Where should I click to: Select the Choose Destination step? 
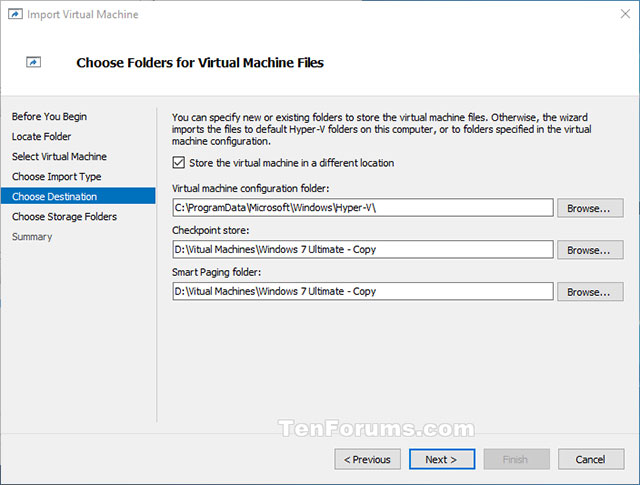(78, 196)
